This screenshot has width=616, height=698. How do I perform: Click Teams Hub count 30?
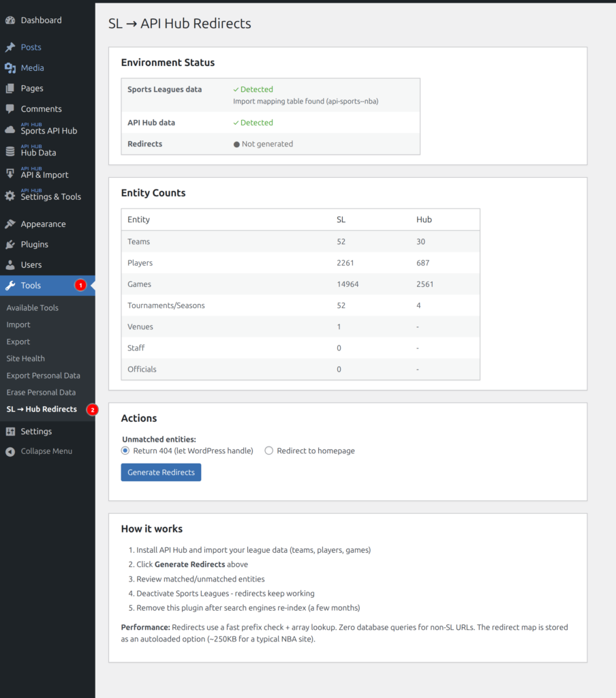tap(420, 241)
